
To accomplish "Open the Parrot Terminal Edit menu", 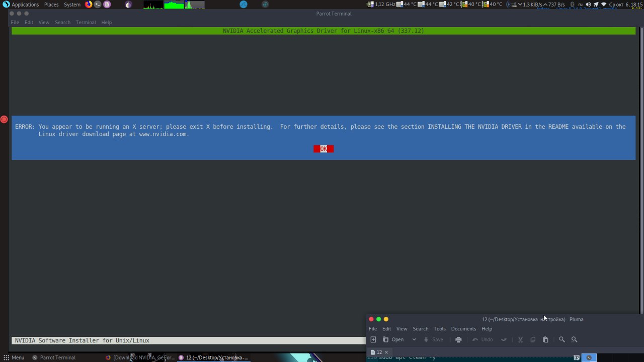I will [x=29, y=23].
